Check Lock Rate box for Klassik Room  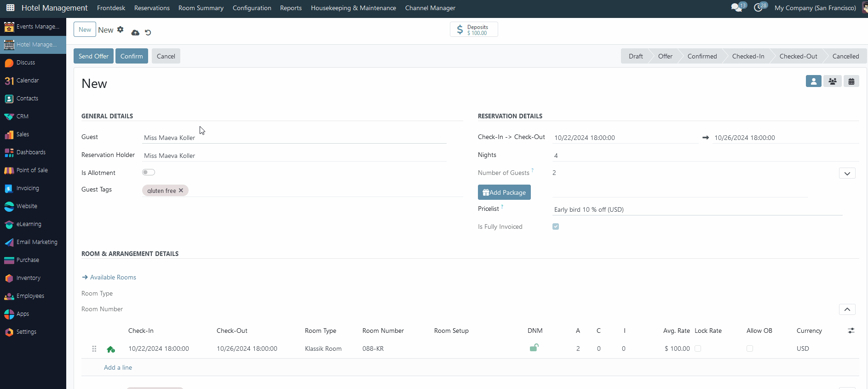[x=698, y=348]
